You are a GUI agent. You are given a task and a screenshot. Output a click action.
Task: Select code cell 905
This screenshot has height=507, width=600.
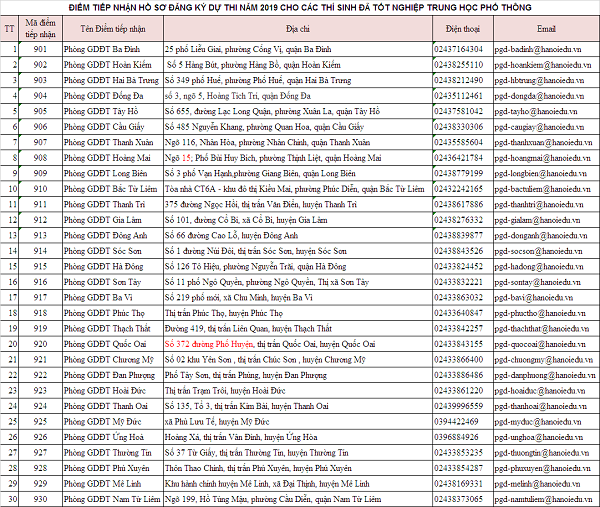coord(40,111)
